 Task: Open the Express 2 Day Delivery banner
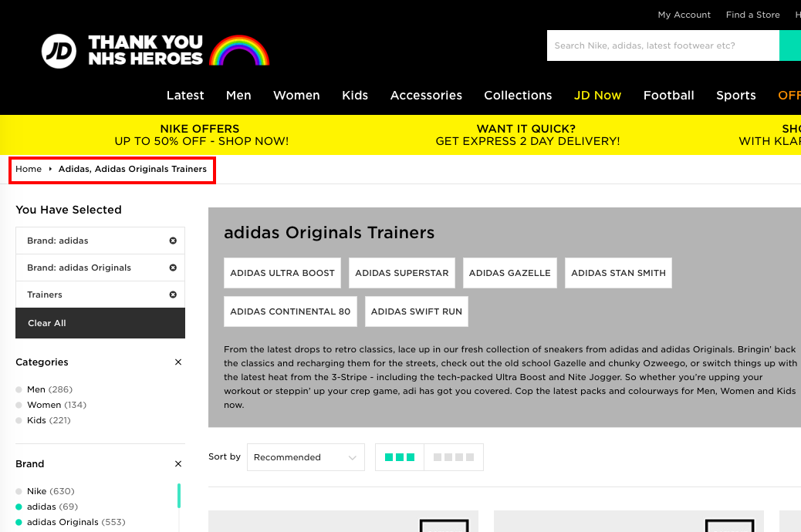(x=527, y=135)
